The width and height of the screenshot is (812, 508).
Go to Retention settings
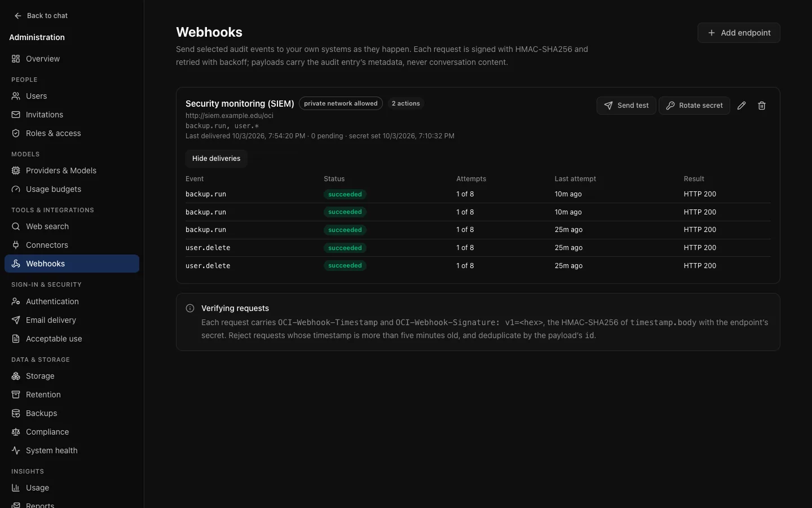(x=72, y=395)
